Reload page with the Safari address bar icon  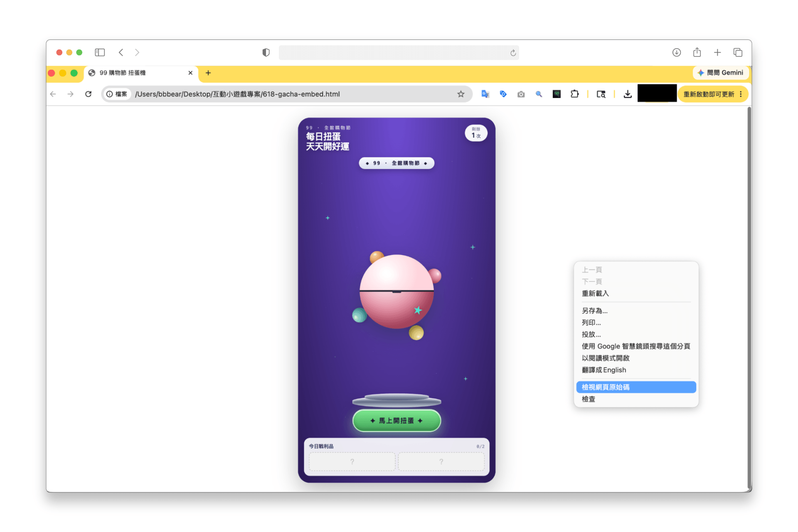[x=513, y=53]
